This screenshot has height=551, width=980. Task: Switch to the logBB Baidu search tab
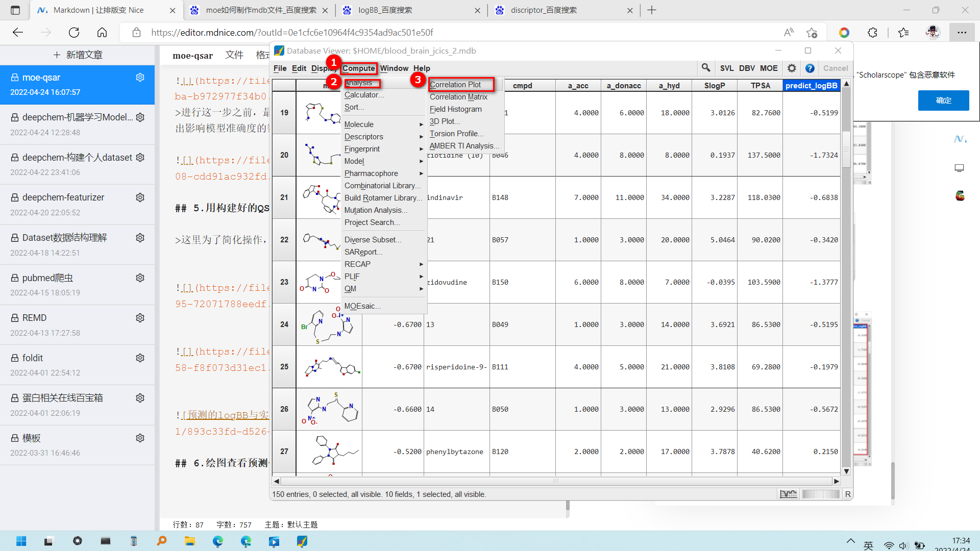click(385, 10)
